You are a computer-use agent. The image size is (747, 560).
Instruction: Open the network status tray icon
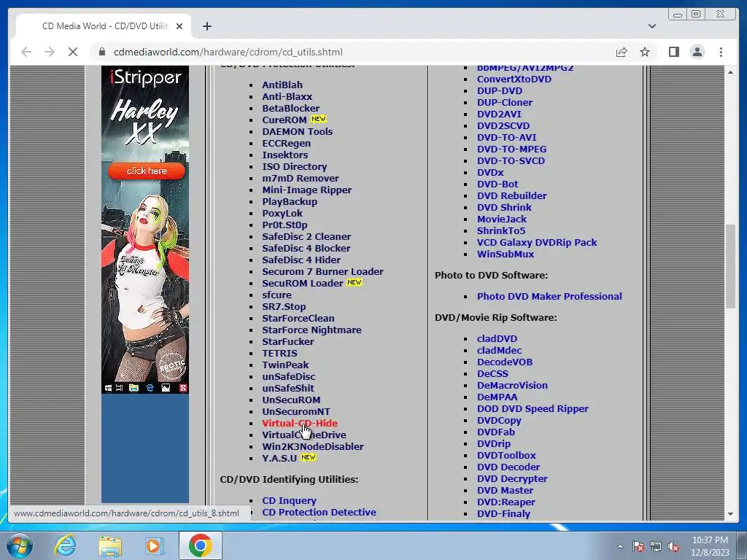(x=656, y=547)
